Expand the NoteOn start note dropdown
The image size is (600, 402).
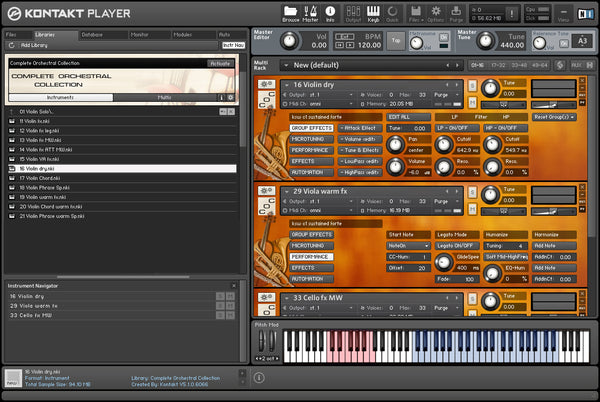pos(407,244)
